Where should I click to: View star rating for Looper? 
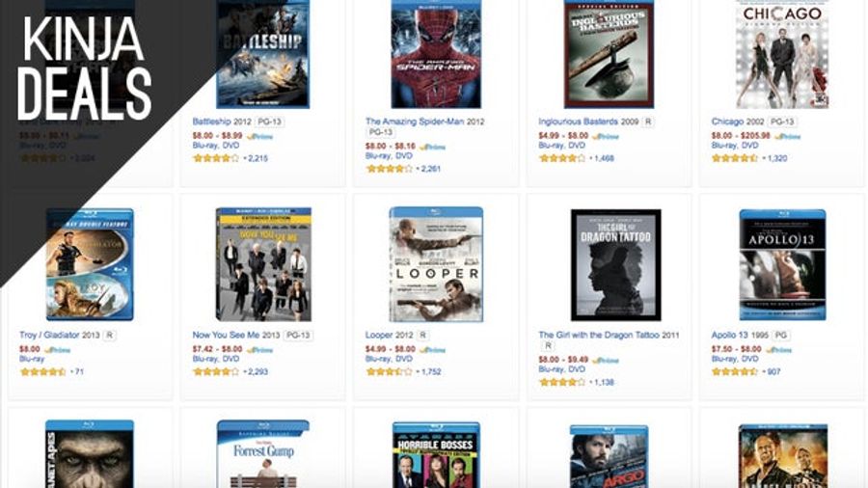click(x=389, y=372)
